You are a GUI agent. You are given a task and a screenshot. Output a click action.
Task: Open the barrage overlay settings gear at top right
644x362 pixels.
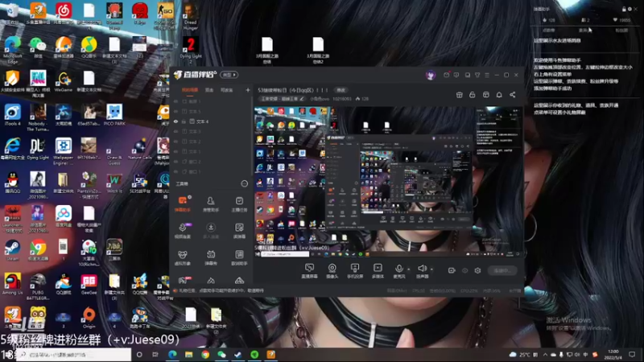pos(630,9)
